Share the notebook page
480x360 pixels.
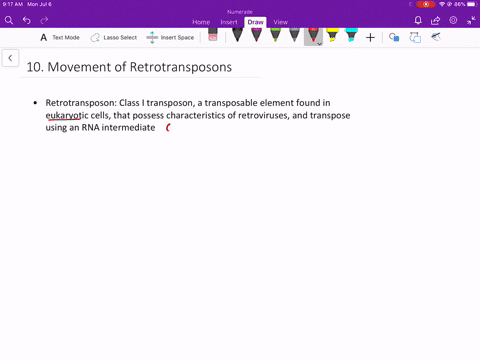435,21
